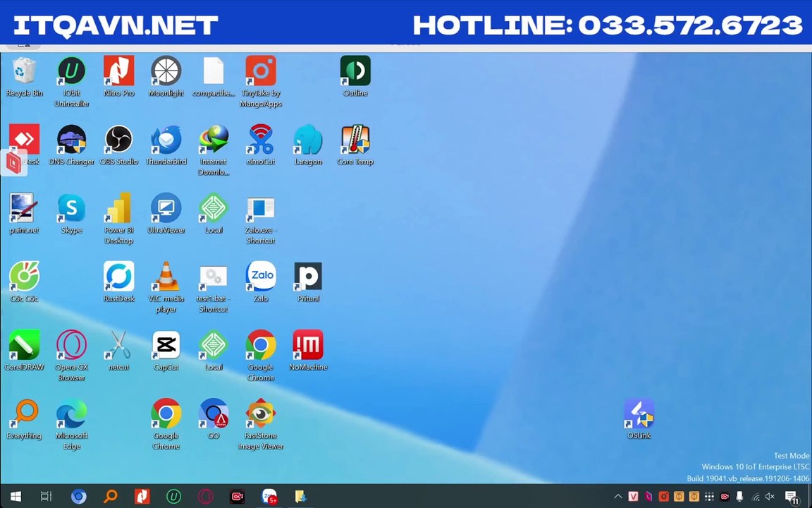
Task: Launch IObit Uninstaller from the desktop
Action: 71,81
